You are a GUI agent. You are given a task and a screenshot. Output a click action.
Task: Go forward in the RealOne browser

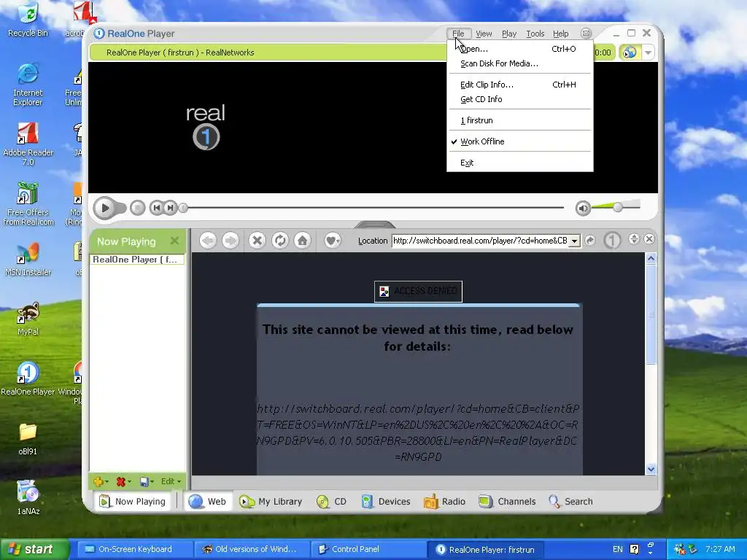click(x=230, y=241)
